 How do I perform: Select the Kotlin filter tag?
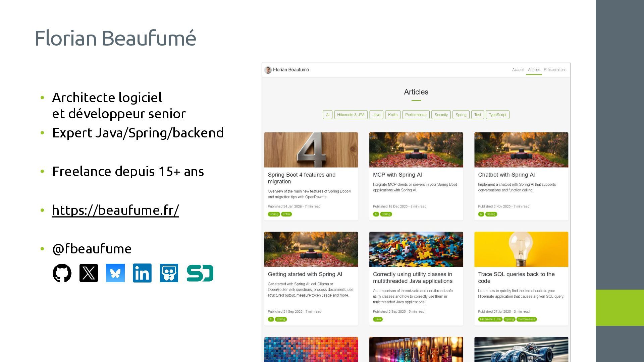tap(392, 115)
